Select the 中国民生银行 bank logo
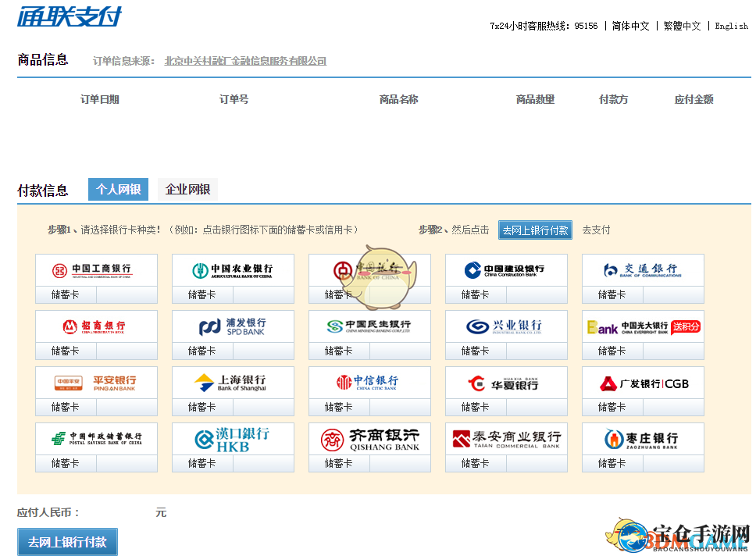 pos(369,326)
